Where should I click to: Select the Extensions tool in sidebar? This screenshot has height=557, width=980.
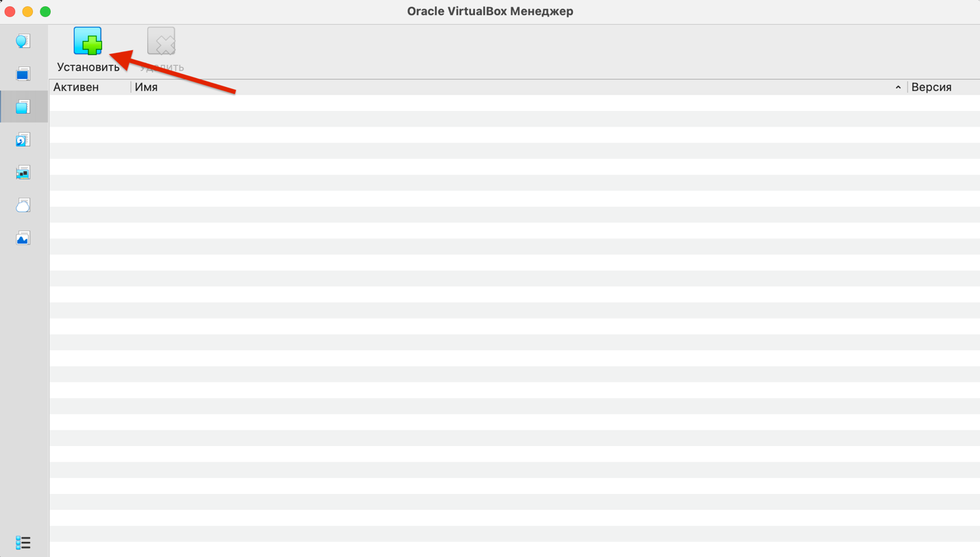(x=23, y=107)
